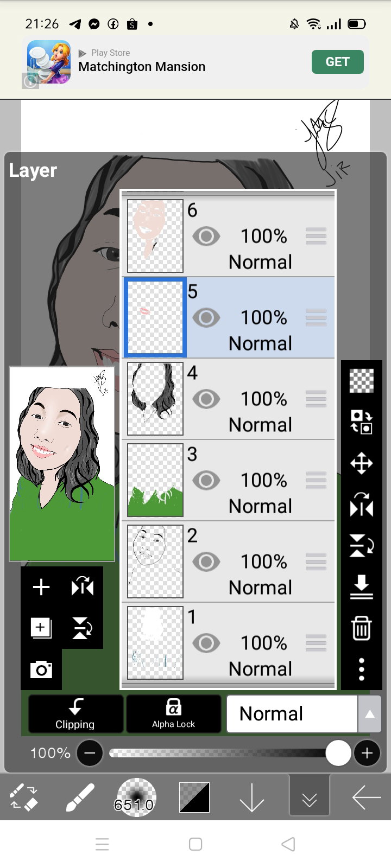Tap GET on Matchington Mansion ad
The image size is (391, 868).
337,62
